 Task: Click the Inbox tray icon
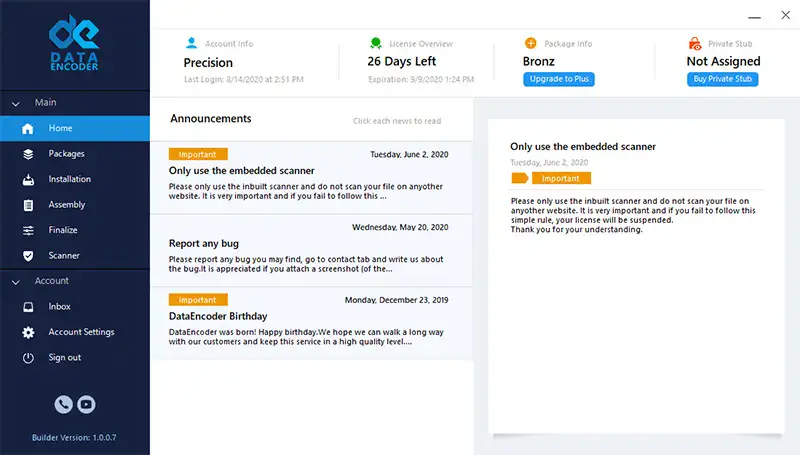pyautogui.click(x=28, y=307)
